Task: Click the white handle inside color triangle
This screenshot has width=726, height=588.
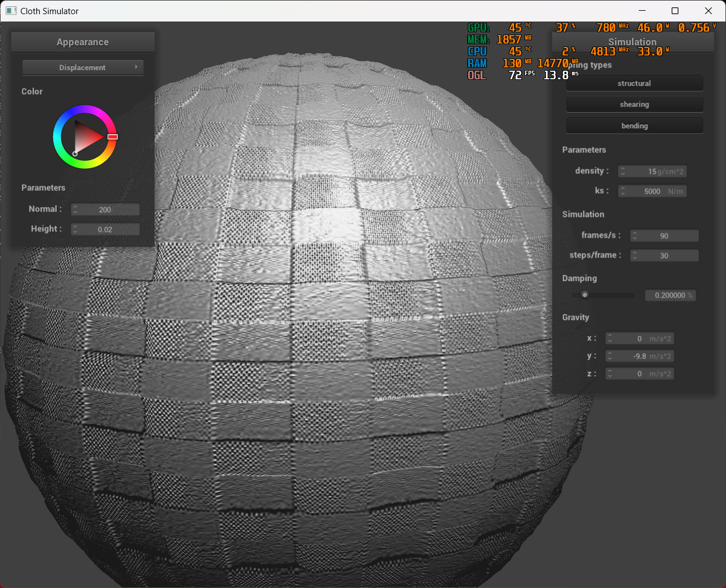Action: click(x=75, y=153)
